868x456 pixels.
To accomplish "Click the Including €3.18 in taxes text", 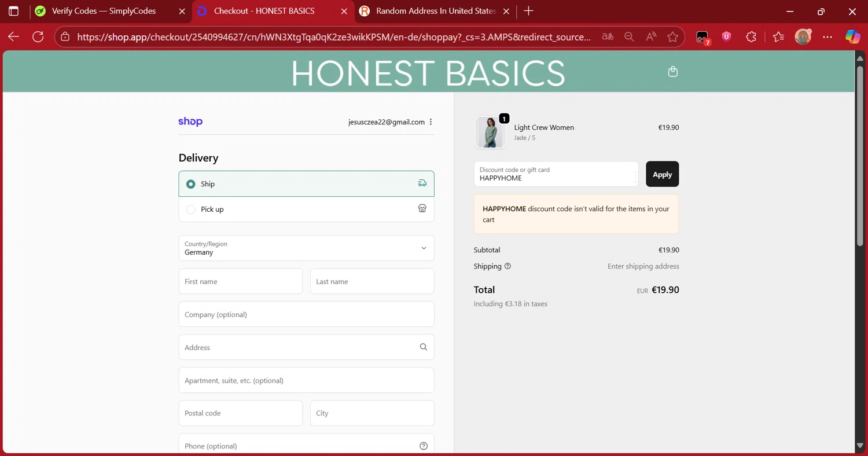I will click(x=510, y=304).
